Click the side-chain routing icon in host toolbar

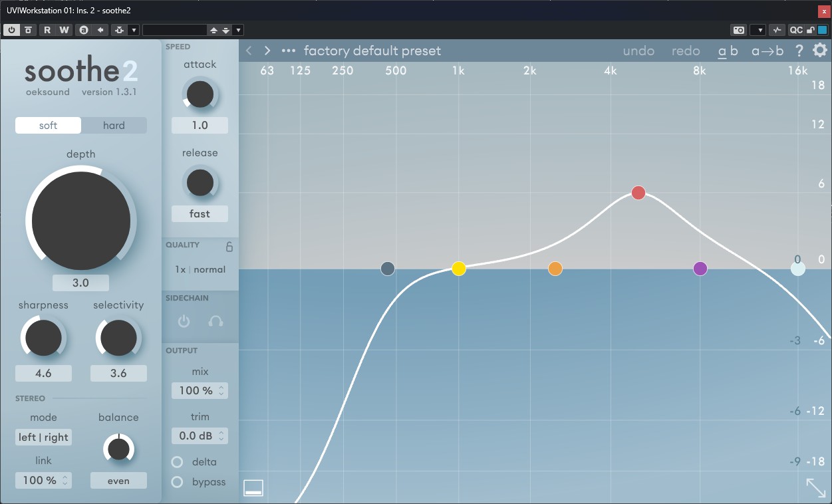(x=119, y=30)
